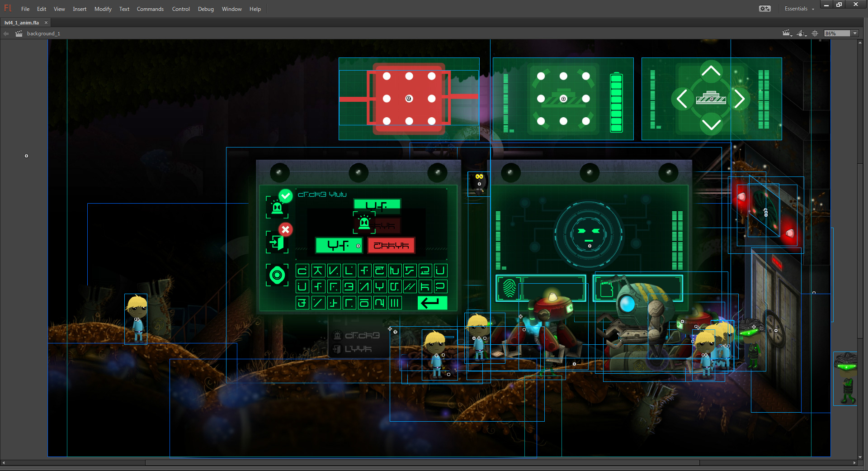Click the left chevron on the direction pad

click(x=682, y=99)
